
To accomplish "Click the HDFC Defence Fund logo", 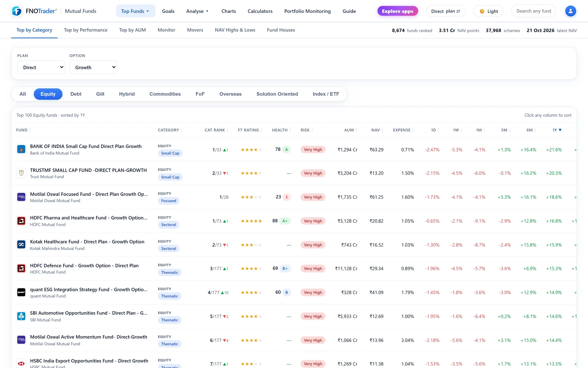I will click(x=21, y=268).
